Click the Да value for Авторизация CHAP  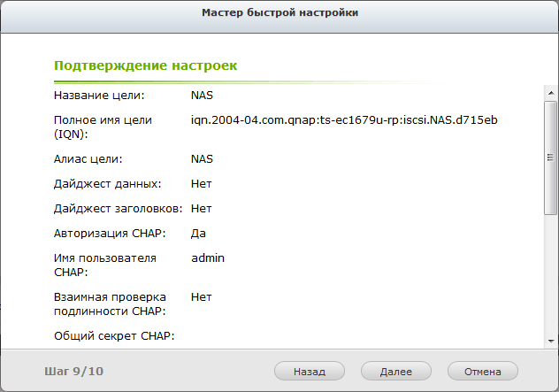click(199, 233)
